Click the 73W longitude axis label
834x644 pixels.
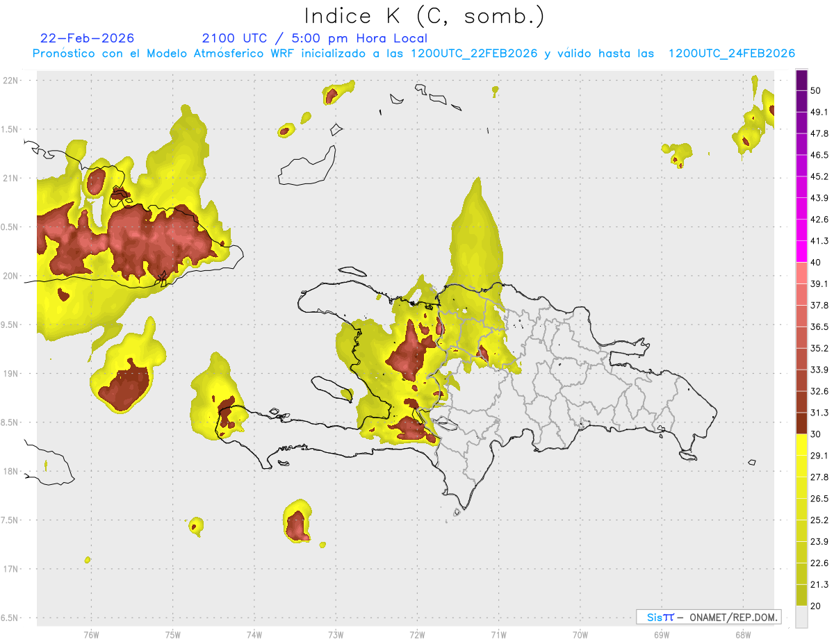[336, 634]
